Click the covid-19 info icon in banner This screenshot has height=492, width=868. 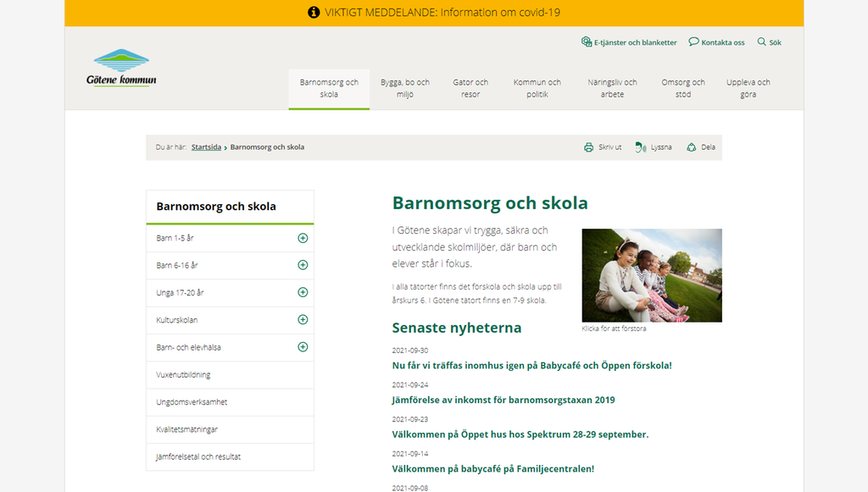314,13
